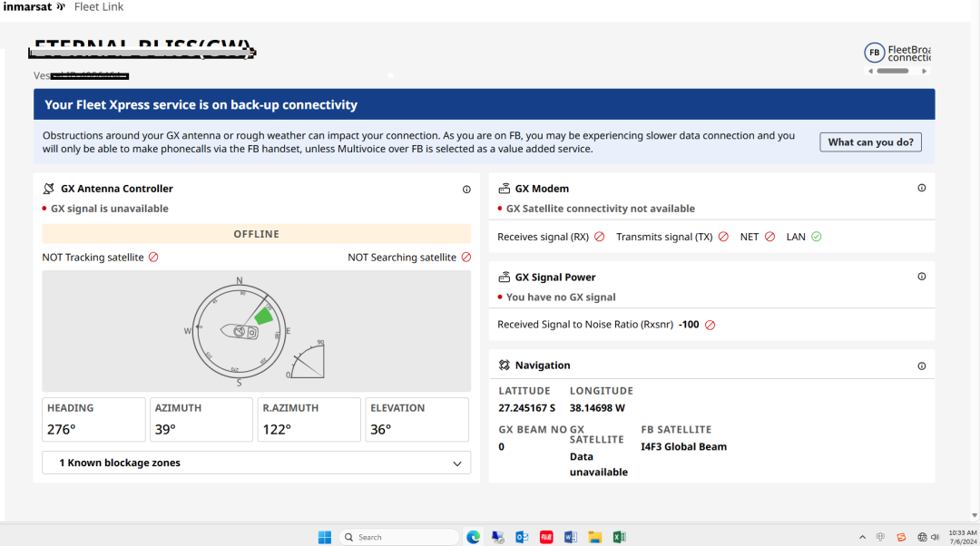980x546 pixels.
Task: Open the network computer taskbar app
Action: (x=497, y=537)
